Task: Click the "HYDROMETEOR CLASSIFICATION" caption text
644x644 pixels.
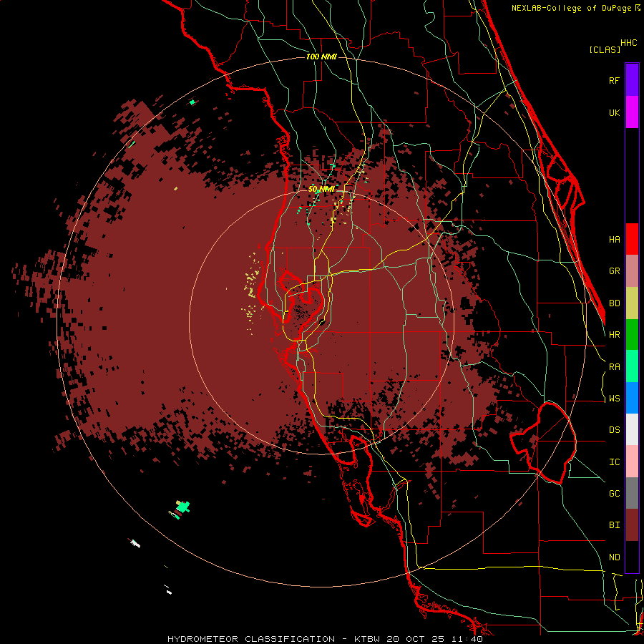Action: 251,639
